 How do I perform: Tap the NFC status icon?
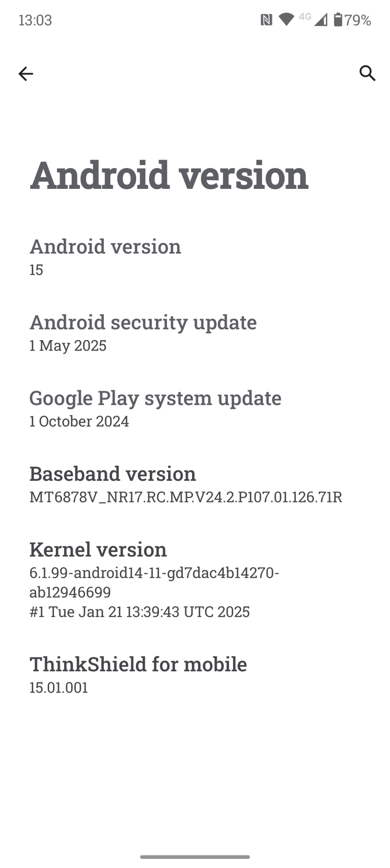266,20
